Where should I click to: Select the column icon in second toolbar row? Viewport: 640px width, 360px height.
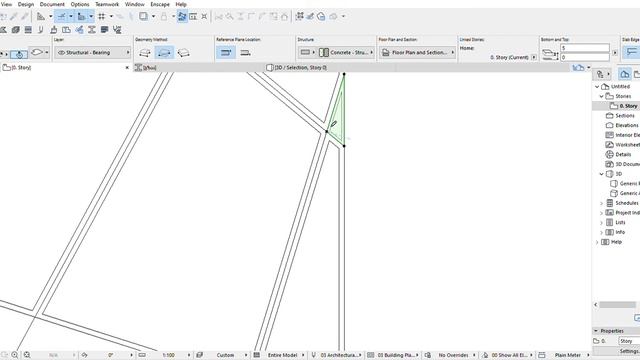point(53,29)
